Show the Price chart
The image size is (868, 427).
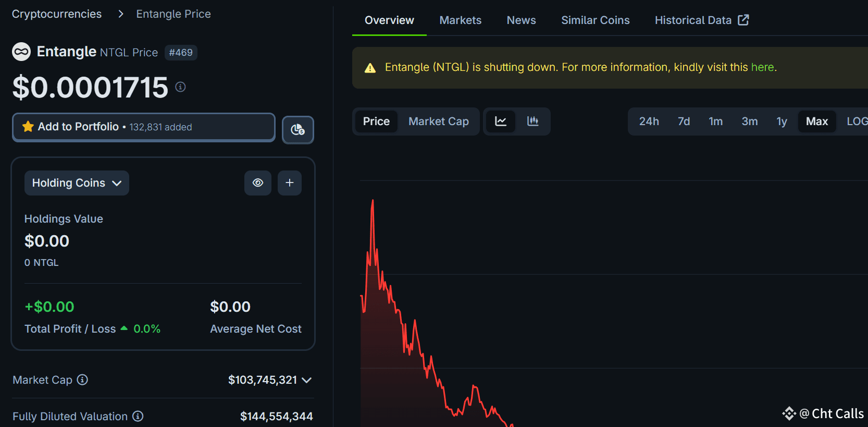[x=376, y=121]
